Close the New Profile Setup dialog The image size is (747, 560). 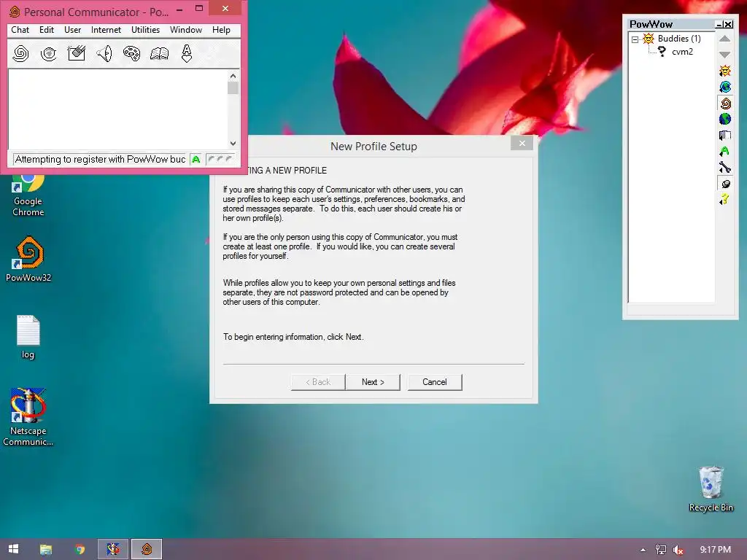(x=522, y=144)
